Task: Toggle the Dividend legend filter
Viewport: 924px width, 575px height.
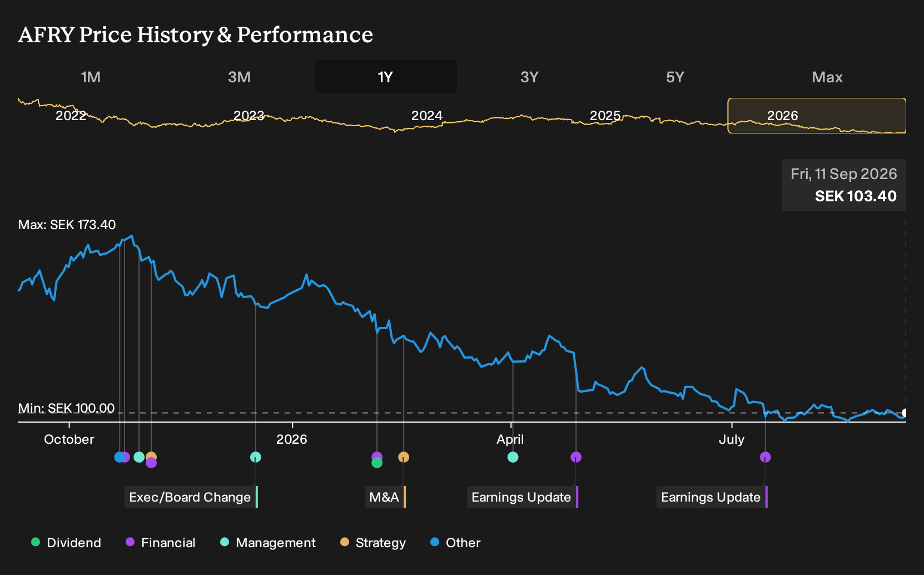Action: click(x=66, y=543)
